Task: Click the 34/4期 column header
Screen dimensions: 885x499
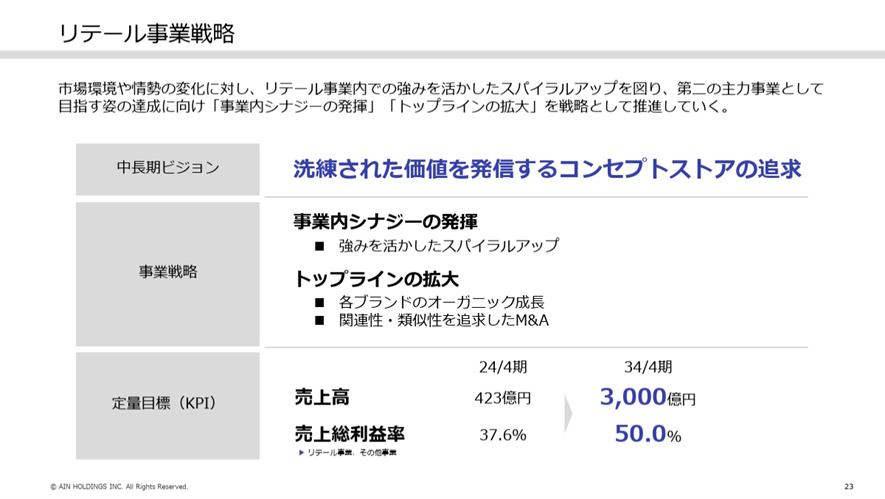Action: [x=647, y=366]
